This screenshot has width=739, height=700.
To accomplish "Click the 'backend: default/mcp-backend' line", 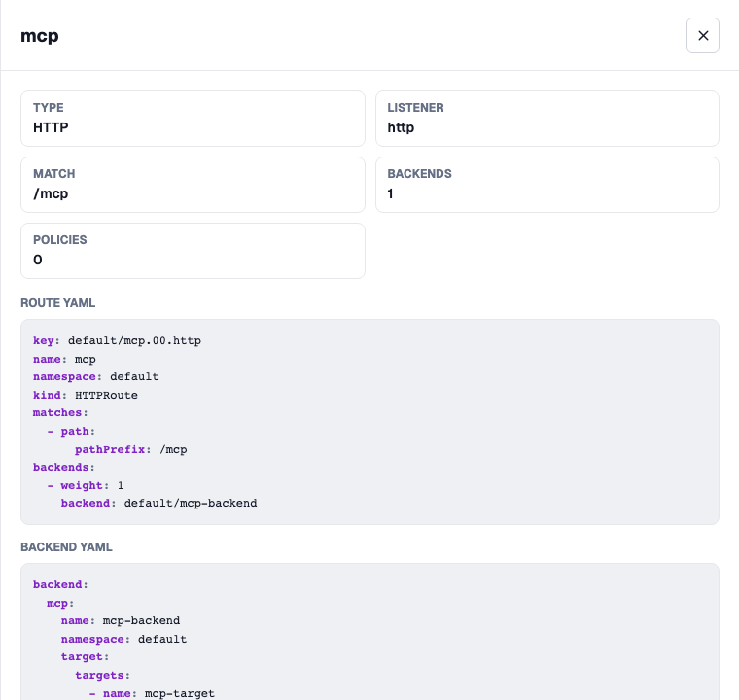I will (159, 504).
